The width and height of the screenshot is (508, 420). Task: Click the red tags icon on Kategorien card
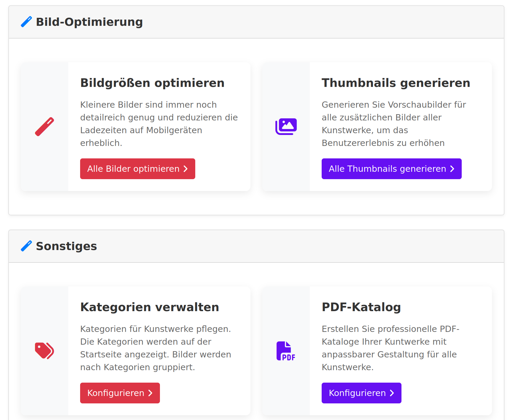(x=44, y=350)
